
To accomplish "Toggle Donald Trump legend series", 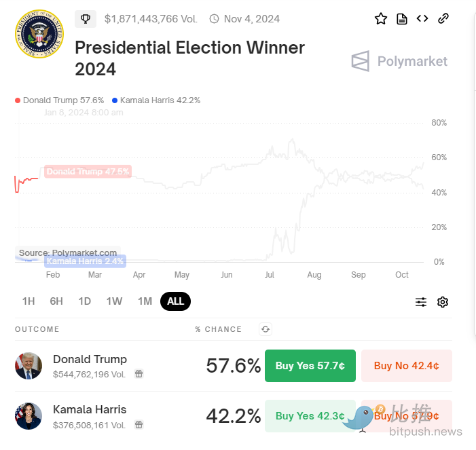I will pyautogui.click(x=59, y=100).
